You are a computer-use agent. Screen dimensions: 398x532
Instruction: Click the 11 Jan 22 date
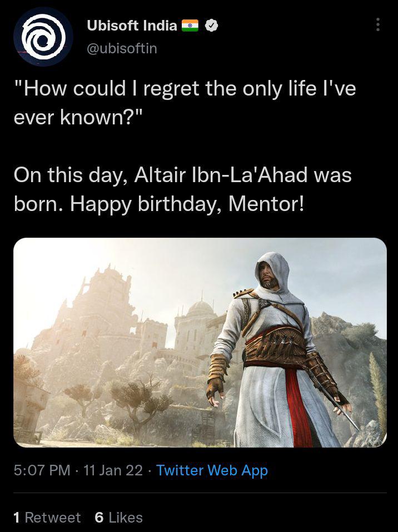pyautogui.click(x=113, y=470)
